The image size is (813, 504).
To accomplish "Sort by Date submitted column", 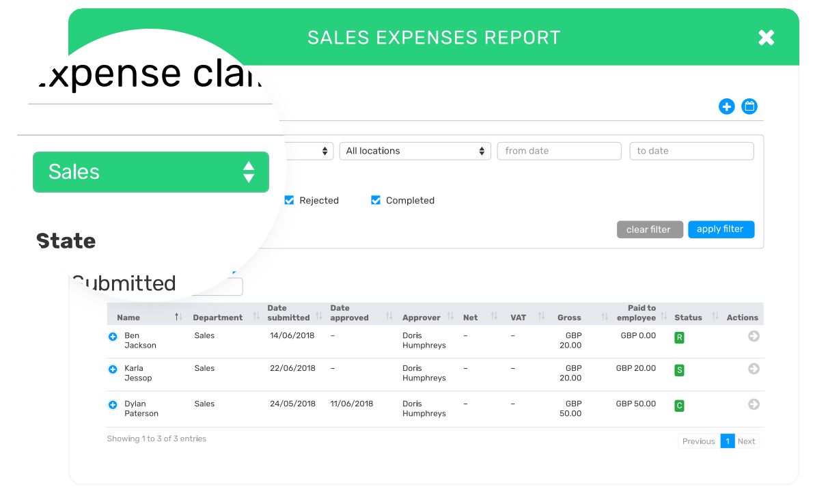I will click(x=288, y=313).
